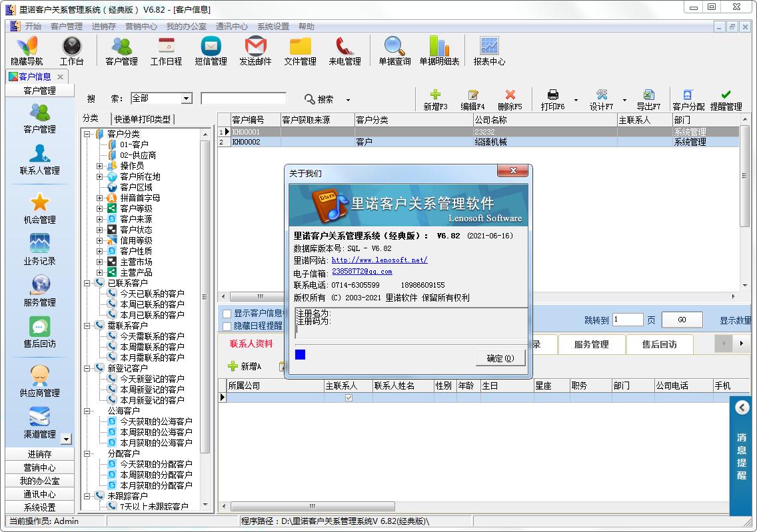
Task: Click the 新增F3 add icon
Action: (x=435, y=100)
